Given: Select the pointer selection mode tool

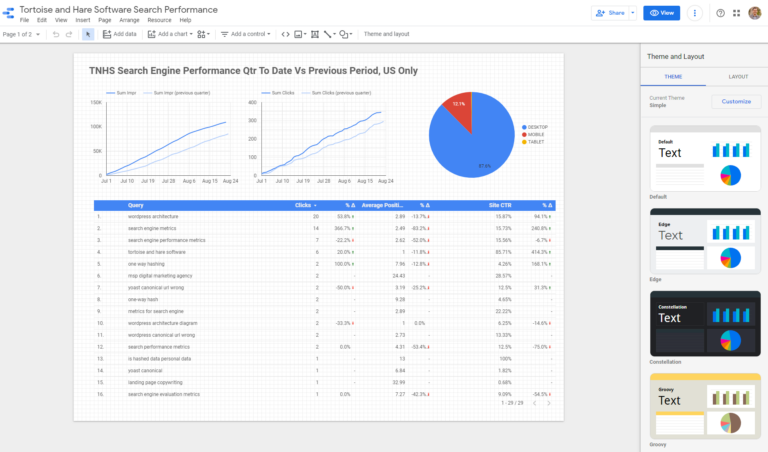Looking at the screenshot, I should pyautogui.click(x=88, y=34).
